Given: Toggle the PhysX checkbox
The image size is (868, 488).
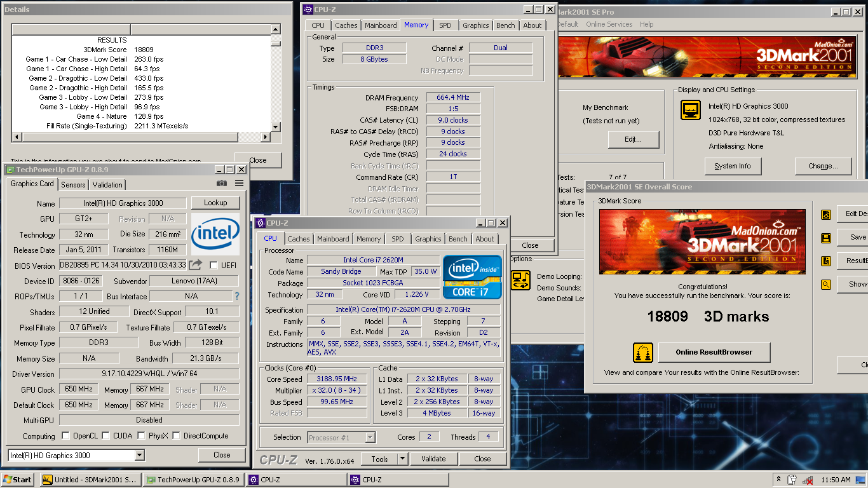Looking at the screenshot, I should coord(142,436).
